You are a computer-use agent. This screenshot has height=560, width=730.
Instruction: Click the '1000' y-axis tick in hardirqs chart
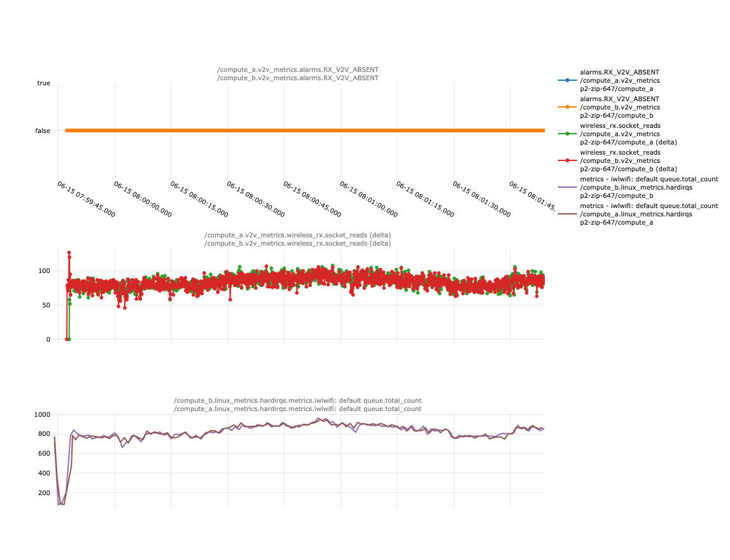pos(43,415)
